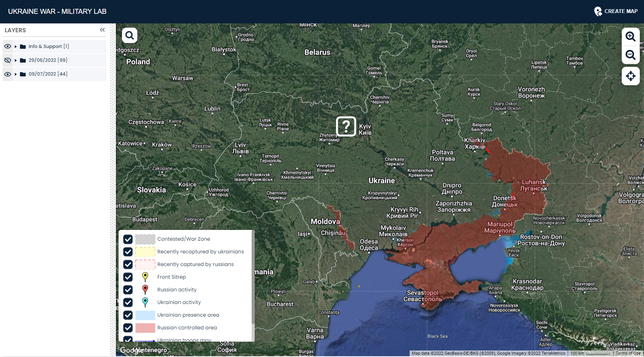Expand the 09/07/2022 folder arrow
The image size is (644, 357).
16,74
